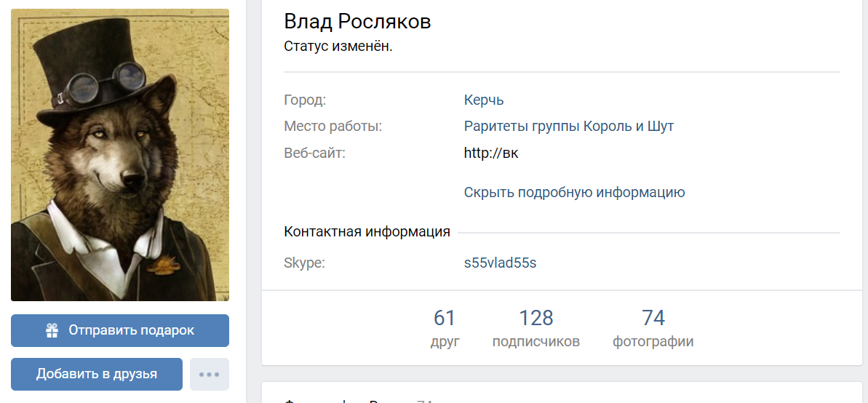Image resolution: width=868 pixels, height=403 pixels.
Task: Open the city link Керчь
Action: [483, 100]
